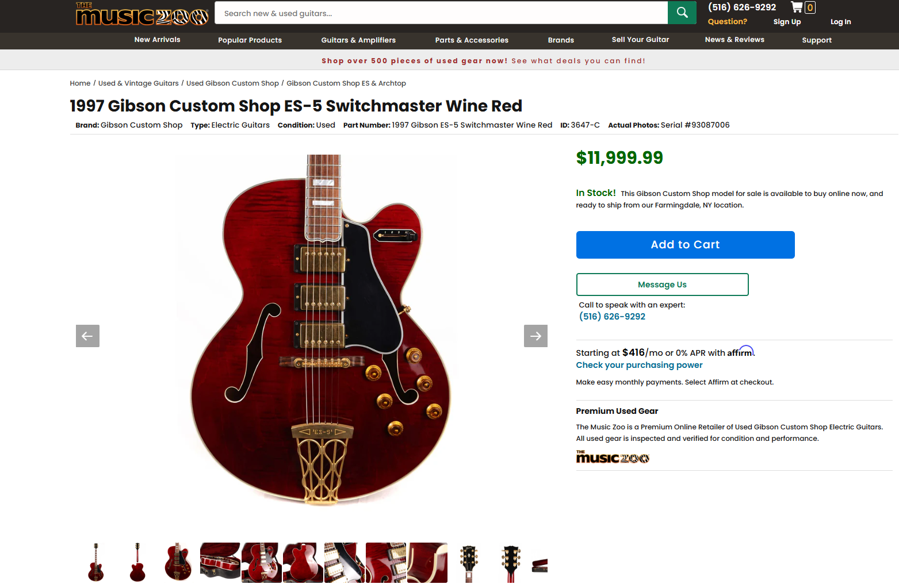Viewport: 899px width, 588px height.
Task: Click into the guitar search field
Action: tap(441, 13)
